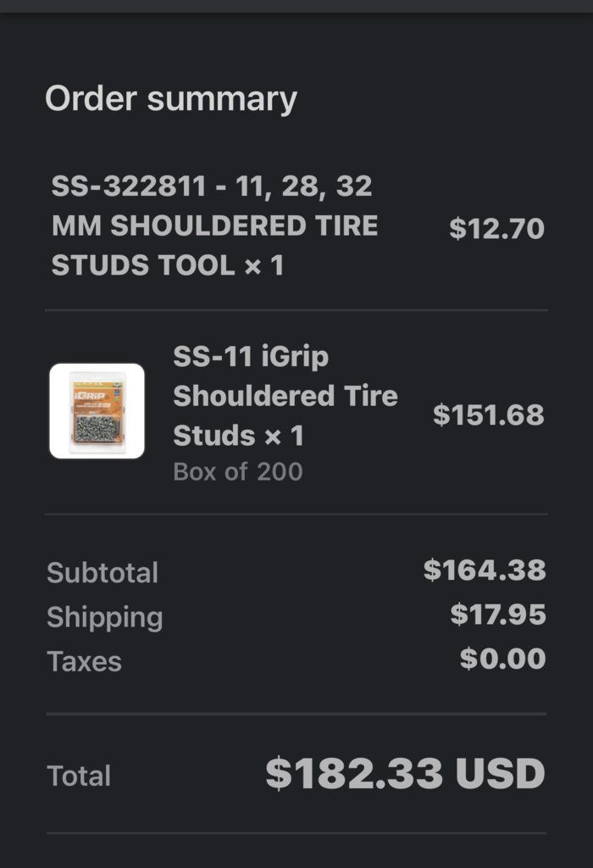Select the Box of 200 variant text
This screenshot has height=868, width=593.
coord(238,471)
